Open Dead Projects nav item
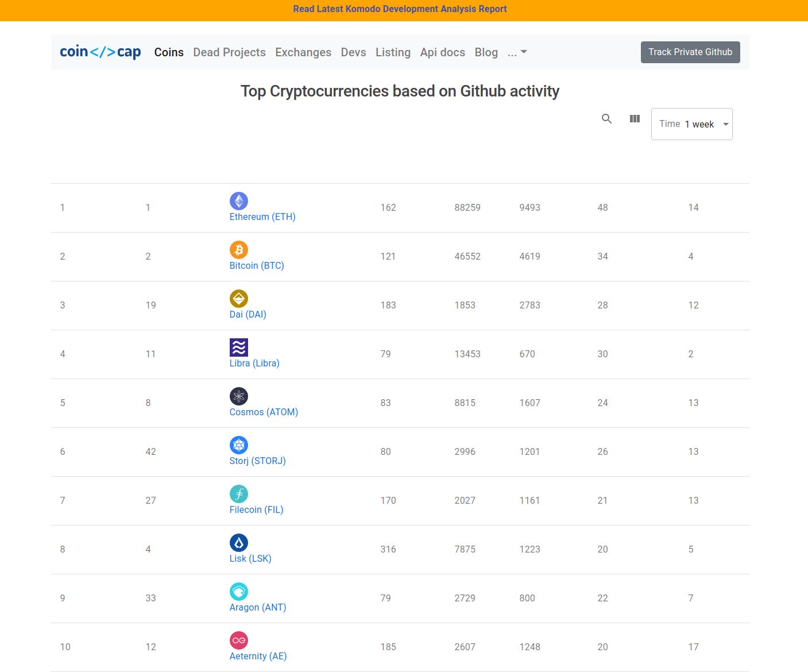Image resolution: width=808 pixels, height=672 pixels. click(x=229, y=52)
